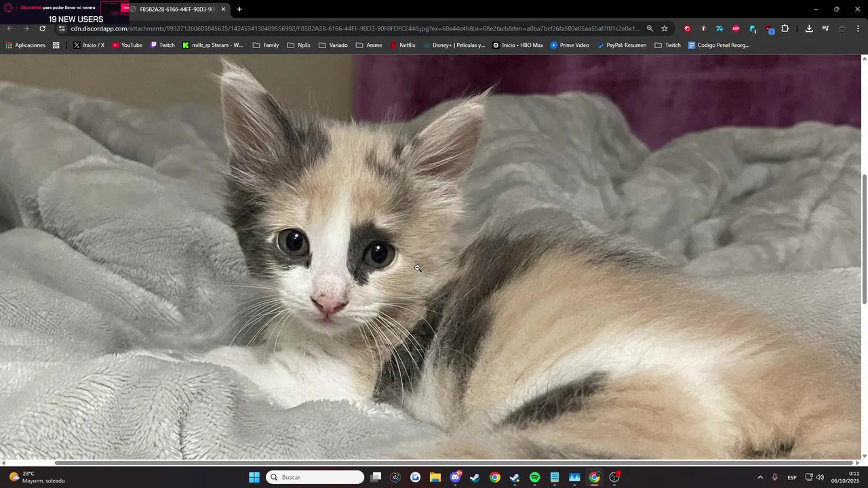Bookmark this page with the star icon
This screenshot has height=488, width=868.
tap(665, 28)
